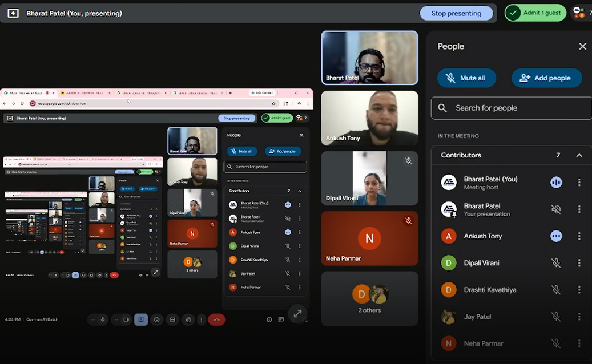Open the emoji reactions button
This screenshot has height=364, width=592.
(x=156, y=319)
